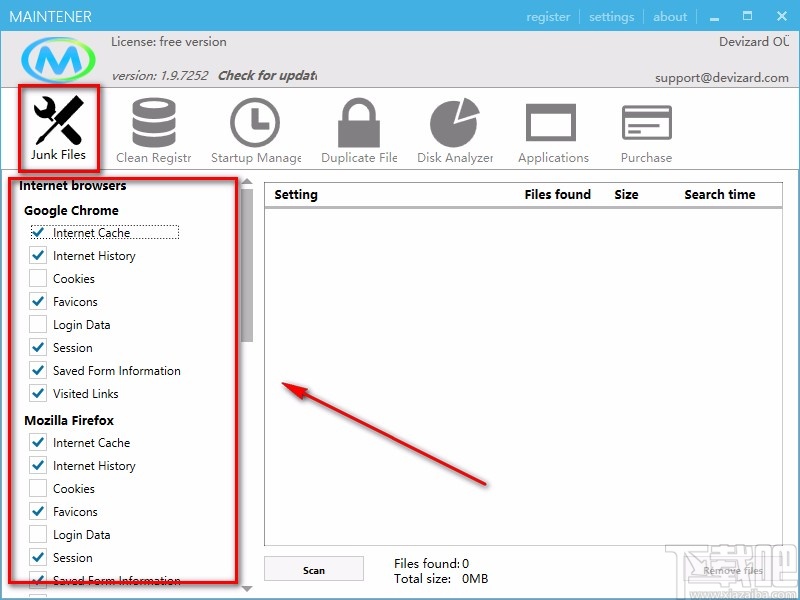Click the Maintener M logo
The image size is (800, 600).
[x=58, y=59]
